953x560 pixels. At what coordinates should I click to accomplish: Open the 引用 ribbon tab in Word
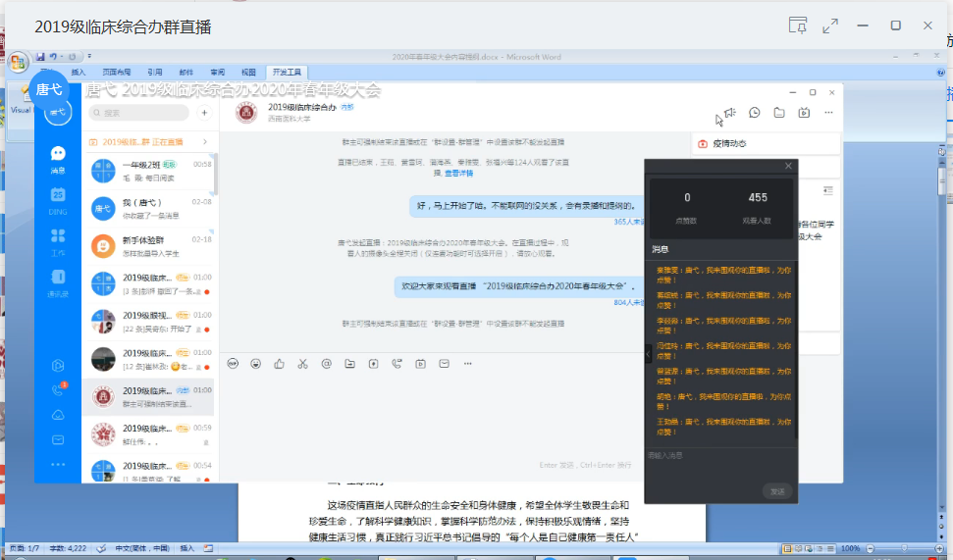pyautogui.click(x=155, y=73)
